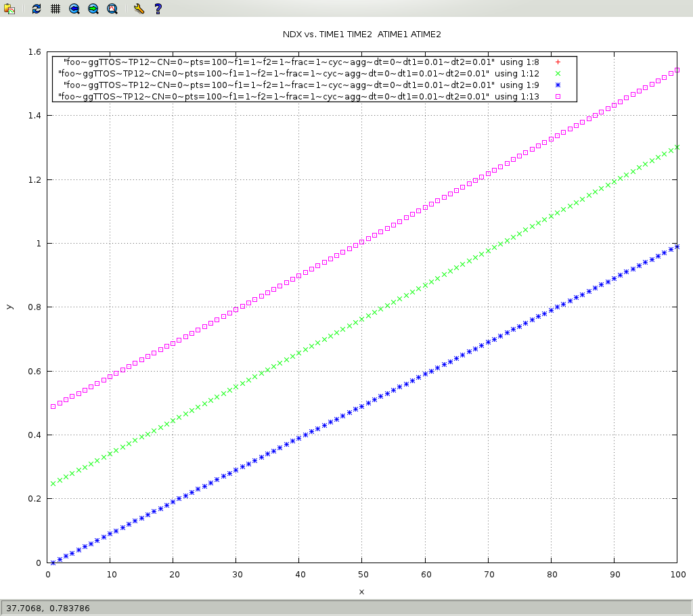The image size is (693, 616).
Task: Click the copy plot to clipboard icon
Action: click(9, 9)
